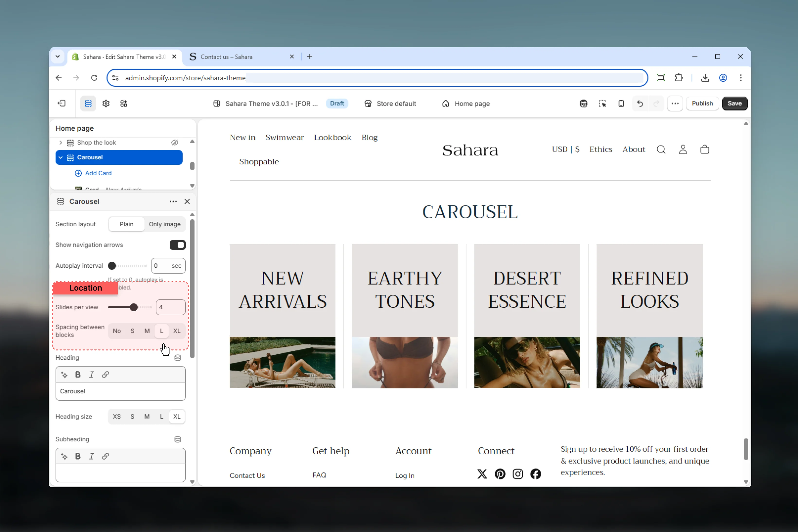Open the Contact Us footer link
This screenshot has width=798, height=532.
point(247,475)
